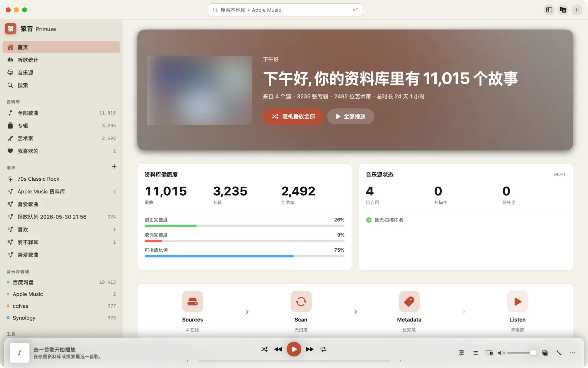Screen dimensions: 588x368
Task: Click the translate icon in the title bar
Action: (563, 10)
